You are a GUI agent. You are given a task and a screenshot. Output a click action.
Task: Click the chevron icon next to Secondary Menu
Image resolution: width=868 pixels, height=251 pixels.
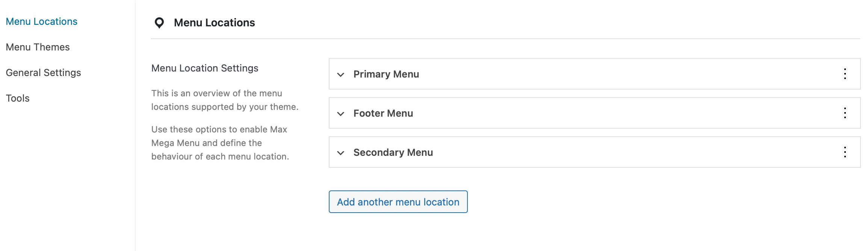(x=340, y=153)
